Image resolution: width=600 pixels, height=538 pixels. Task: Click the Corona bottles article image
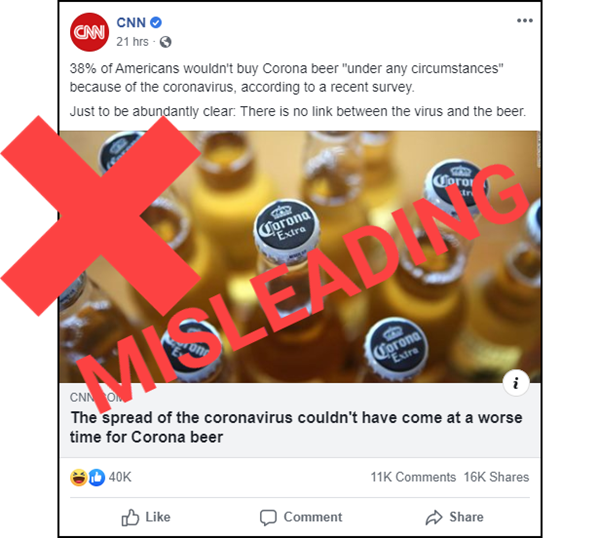click(300, 257)
